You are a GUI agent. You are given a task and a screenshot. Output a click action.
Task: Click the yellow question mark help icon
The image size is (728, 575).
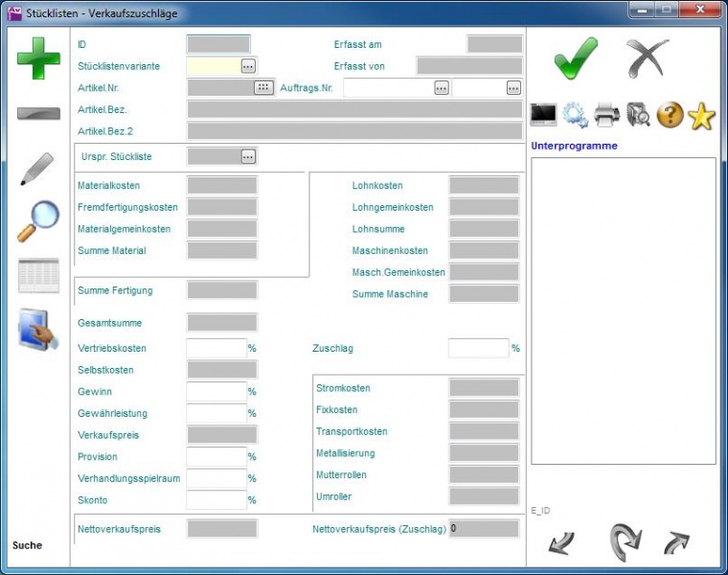click(x=670, y=115)
